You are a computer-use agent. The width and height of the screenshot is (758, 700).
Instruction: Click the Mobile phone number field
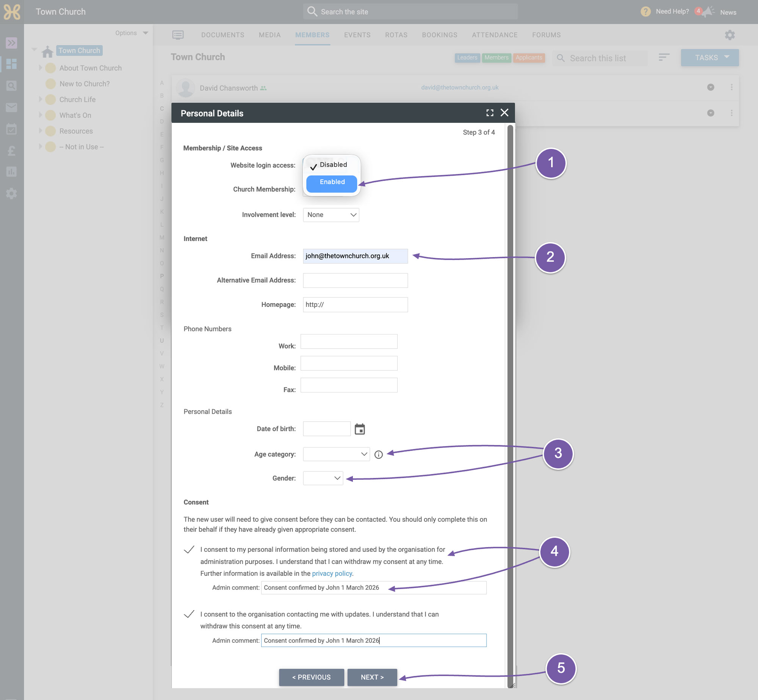click(x=349, y=363)
